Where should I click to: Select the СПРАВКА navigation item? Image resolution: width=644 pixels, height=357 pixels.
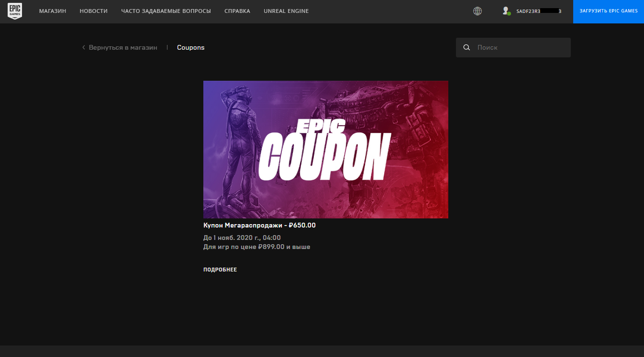(237, 11)
